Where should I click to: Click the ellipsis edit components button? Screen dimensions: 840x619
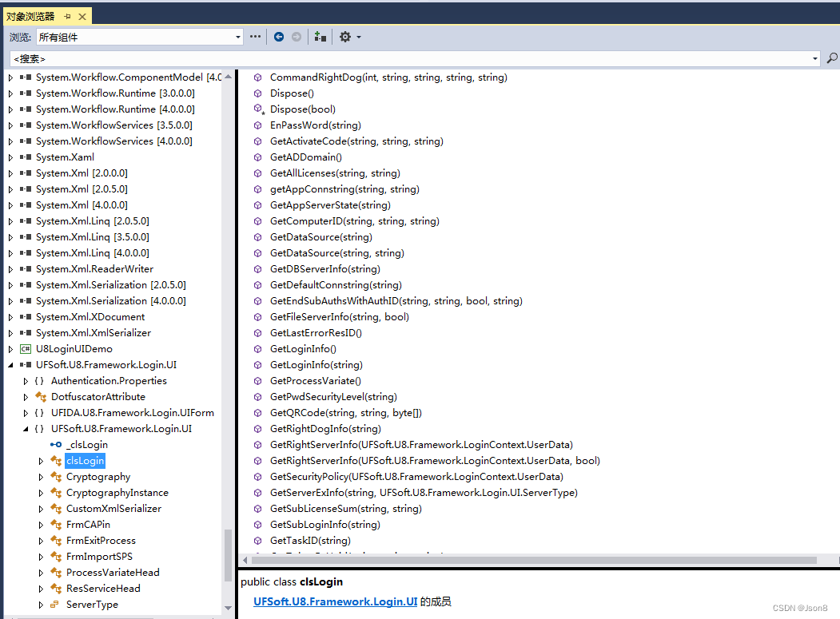(x=255, y=37)
